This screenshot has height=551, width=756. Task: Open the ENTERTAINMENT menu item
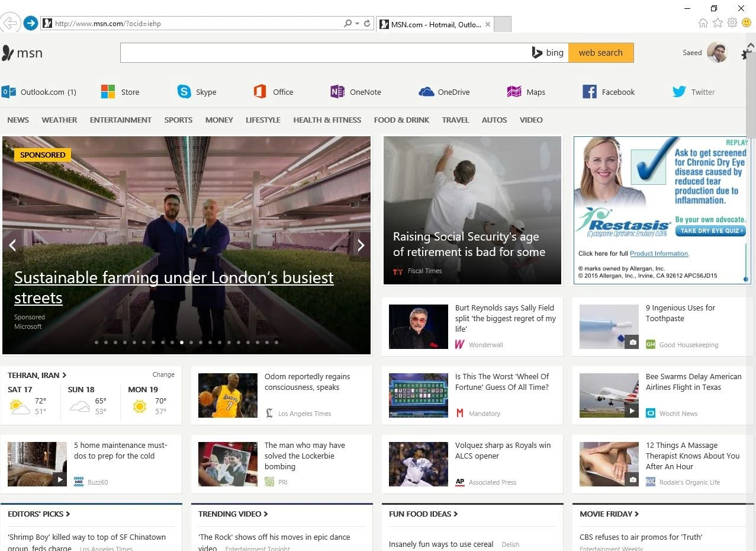click(x=121, y=120)
